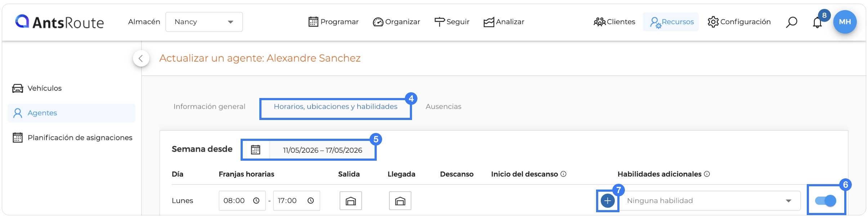Open the Seguir menu
This screenshot has height=218, width=868.
point(452,22)
